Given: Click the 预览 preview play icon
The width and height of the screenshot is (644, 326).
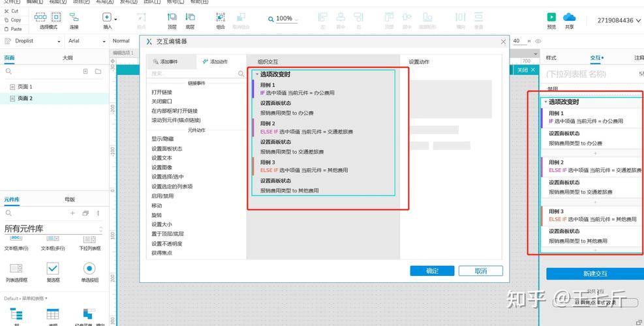Looking at the screenshot, I should [551, 17].
